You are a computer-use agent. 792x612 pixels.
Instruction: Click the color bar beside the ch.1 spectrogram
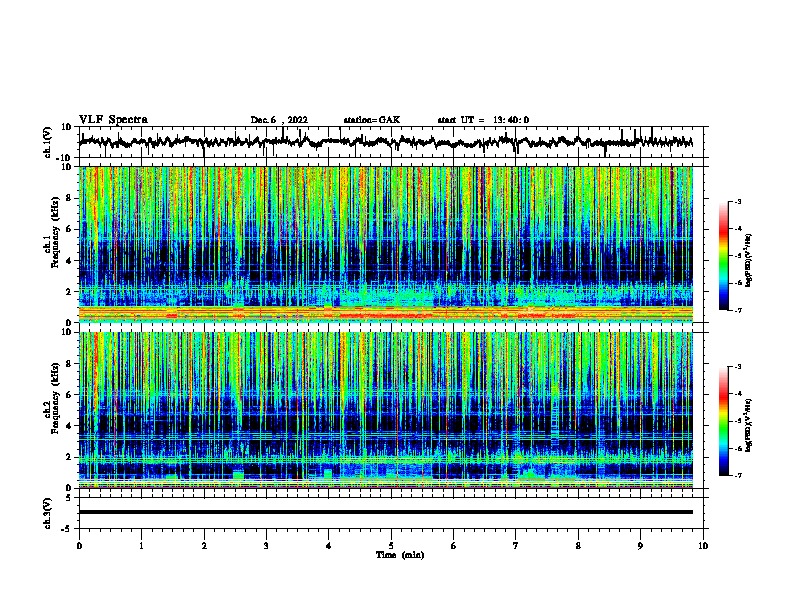tap(724, 256)
